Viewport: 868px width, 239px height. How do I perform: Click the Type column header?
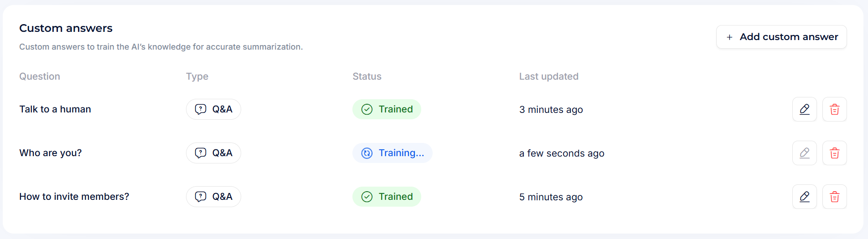tap(197, 76)
